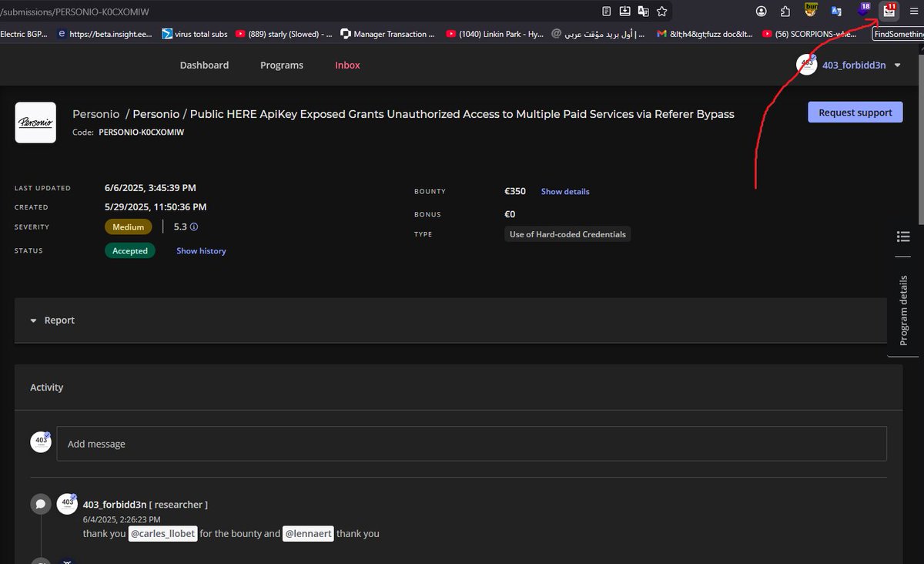Image resolution: width=924 pixels, height=564 pixels.
Task: Click the code PERSONIO-K0CXOMIW
Action: [141, 133]
